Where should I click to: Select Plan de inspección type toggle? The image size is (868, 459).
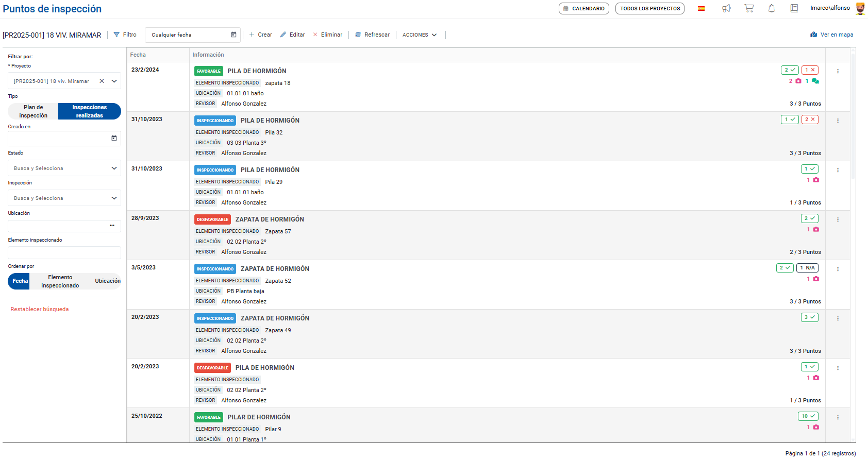pyautogui.click(x=34, y=111)
